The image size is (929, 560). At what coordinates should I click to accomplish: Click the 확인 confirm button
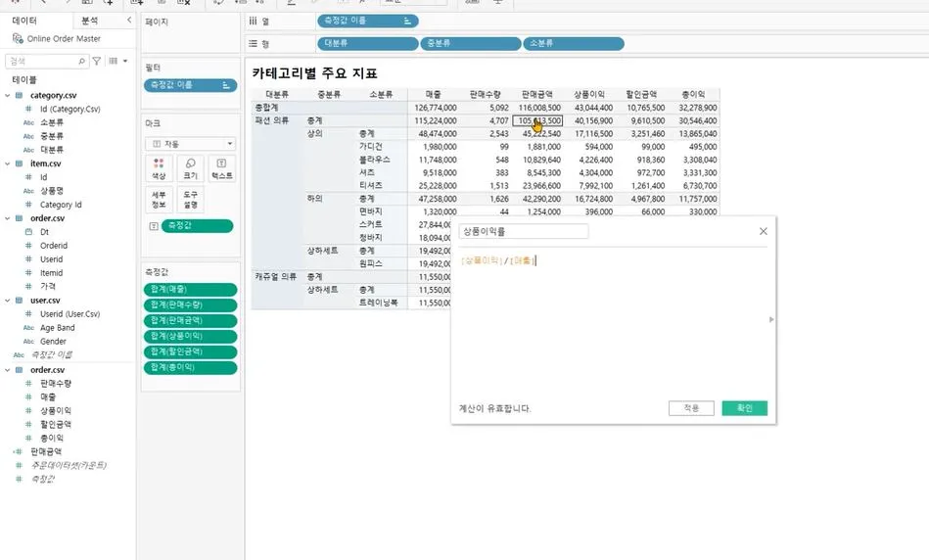click(745, 408)
